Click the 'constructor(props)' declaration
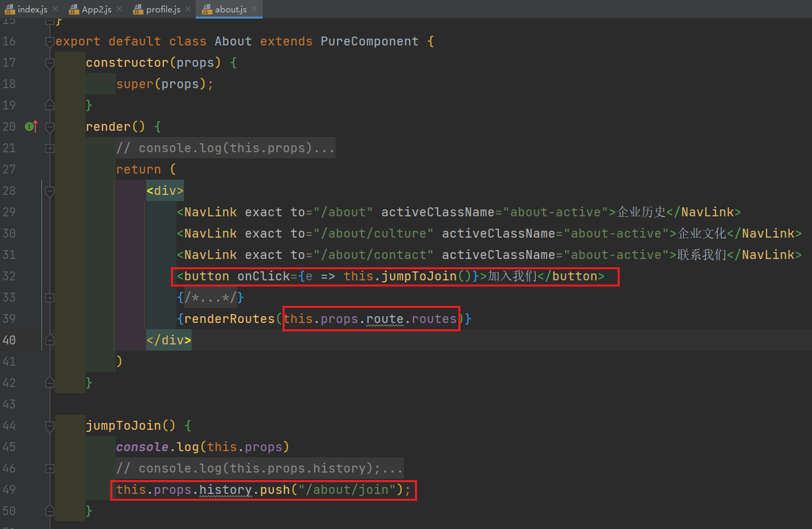The image size is (812, 529). click(153, 63)
